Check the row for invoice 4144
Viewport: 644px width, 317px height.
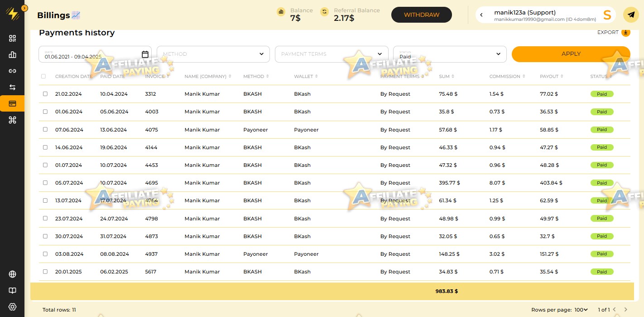[45, 147]
